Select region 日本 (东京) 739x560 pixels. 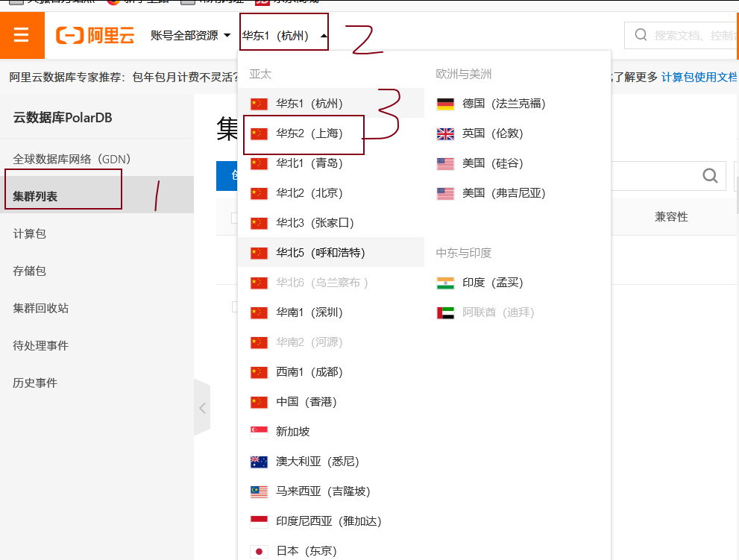click(331, 550)
